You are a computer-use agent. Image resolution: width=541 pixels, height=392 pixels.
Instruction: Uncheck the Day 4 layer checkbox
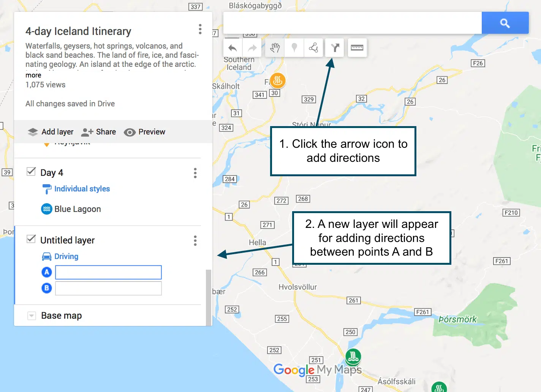point(31,172)
